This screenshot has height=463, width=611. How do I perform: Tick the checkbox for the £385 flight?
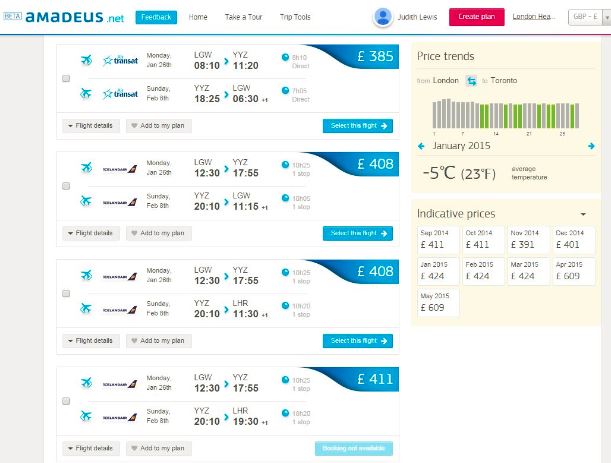[66, 78]
